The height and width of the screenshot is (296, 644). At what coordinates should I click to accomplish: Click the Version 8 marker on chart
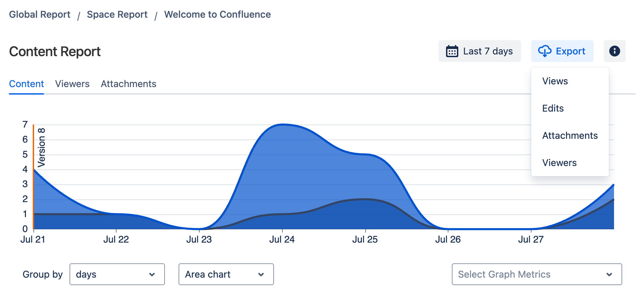(41, 148)
